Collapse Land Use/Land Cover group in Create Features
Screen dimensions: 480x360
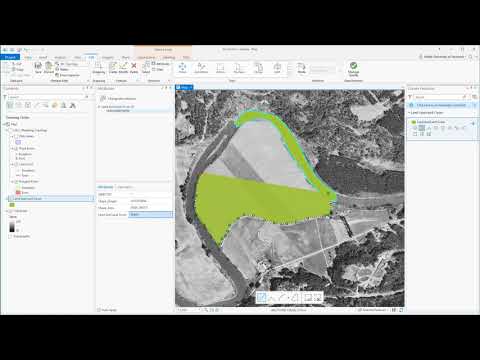[409, 113]
